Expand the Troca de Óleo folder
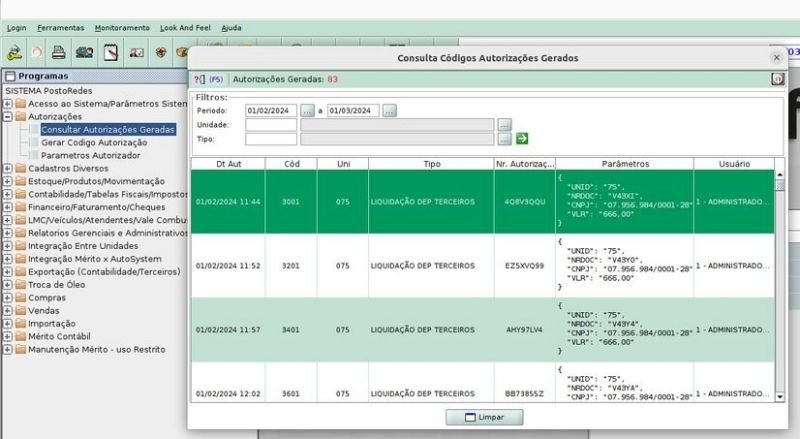Screen dimensions: 800x439 tap(8, 284)
